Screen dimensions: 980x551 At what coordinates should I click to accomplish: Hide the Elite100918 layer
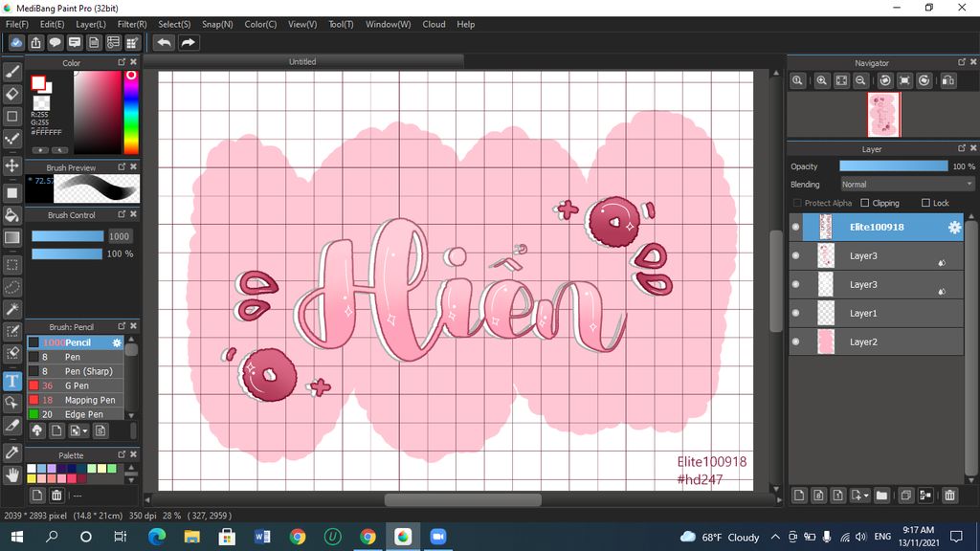click(x=795, y=228)
